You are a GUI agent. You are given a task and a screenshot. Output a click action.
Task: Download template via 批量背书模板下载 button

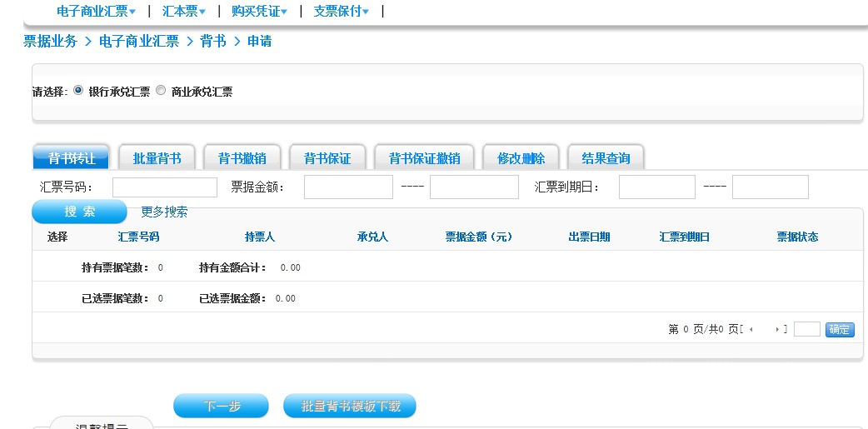coord(350,407)
